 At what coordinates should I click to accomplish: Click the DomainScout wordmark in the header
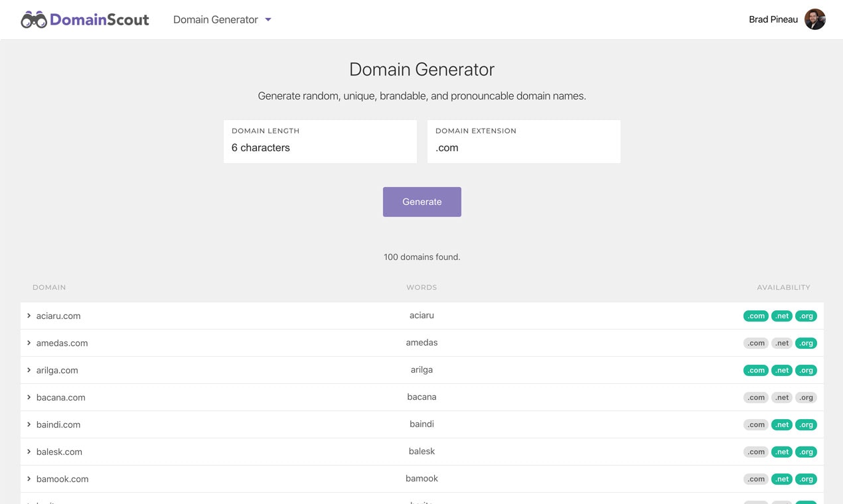[100, 19]
